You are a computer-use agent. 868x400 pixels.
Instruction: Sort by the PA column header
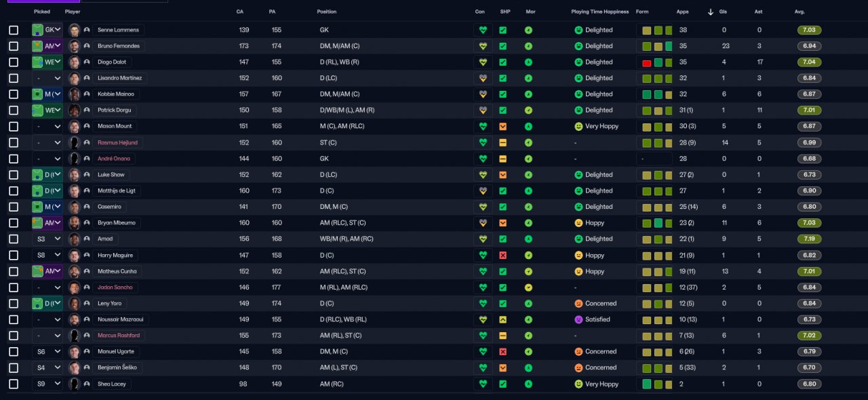click(x=272, y=12)
